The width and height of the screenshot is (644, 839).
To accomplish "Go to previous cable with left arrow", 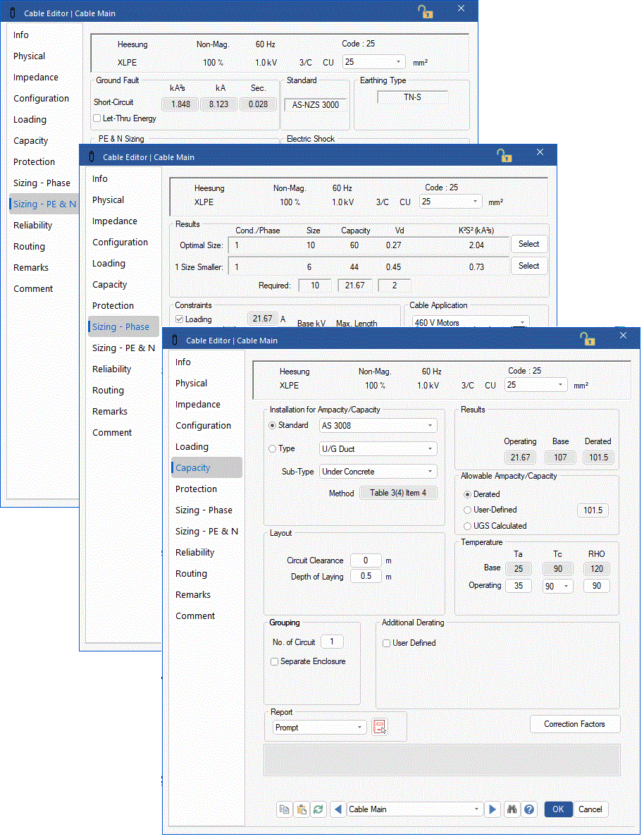I will click(x=338, y=809).
